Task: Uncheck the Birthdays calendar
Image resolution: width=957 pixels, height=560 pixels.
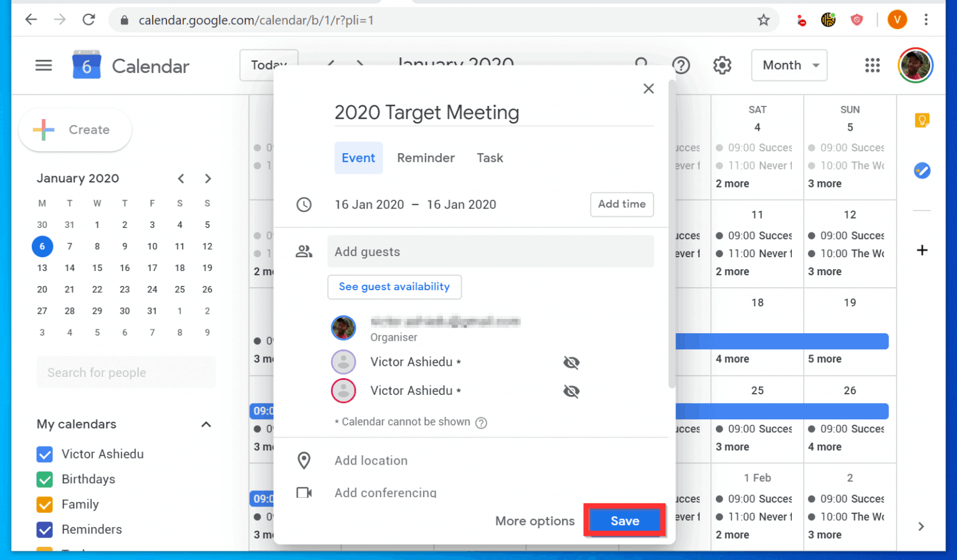Action: [44, 479]
